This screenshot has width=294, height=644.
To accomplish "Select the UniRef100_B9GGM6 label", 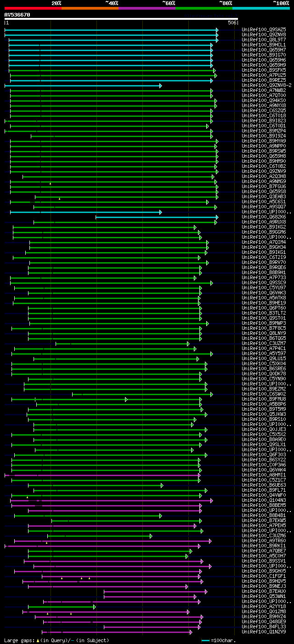I will (265, 232).
